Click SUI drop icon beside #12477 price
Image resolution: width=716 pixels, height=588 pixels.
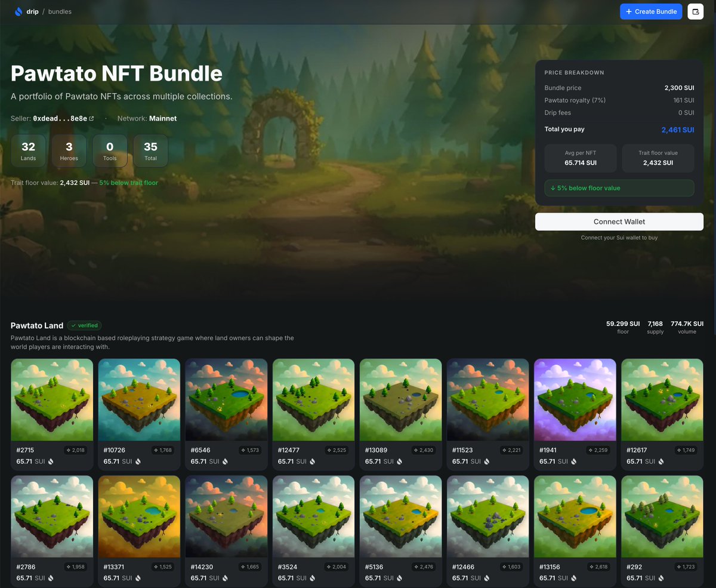click(x=312, y=461)
